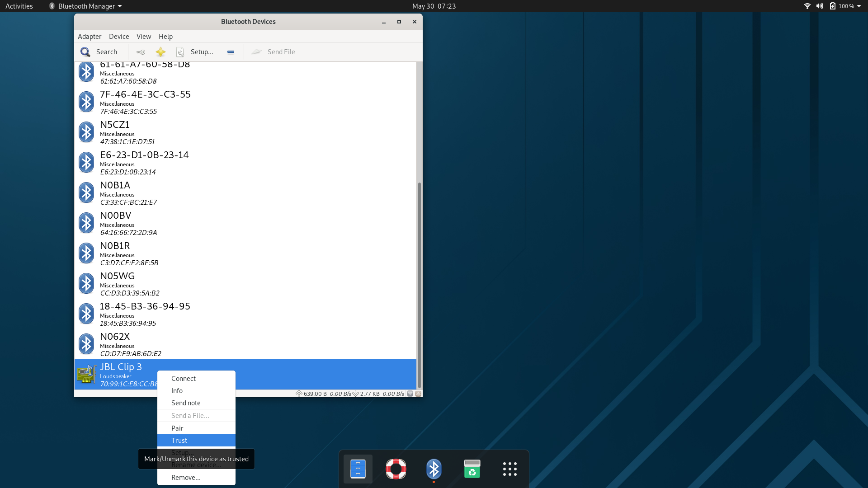
Task: Select the N0B1A device name
Action: tap(115, 185)
